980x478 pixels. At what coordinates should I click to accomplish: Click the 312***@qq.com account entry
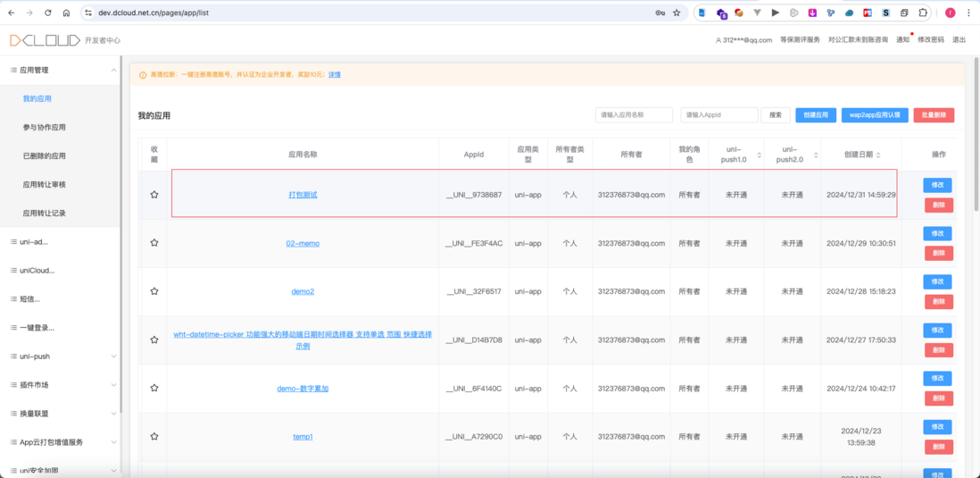pos(743,40)
